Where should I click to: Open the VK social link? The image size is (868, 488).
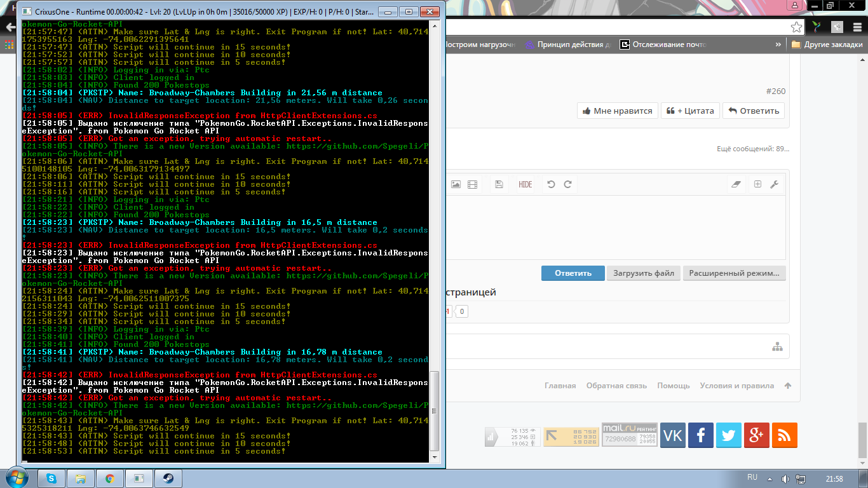673,435
